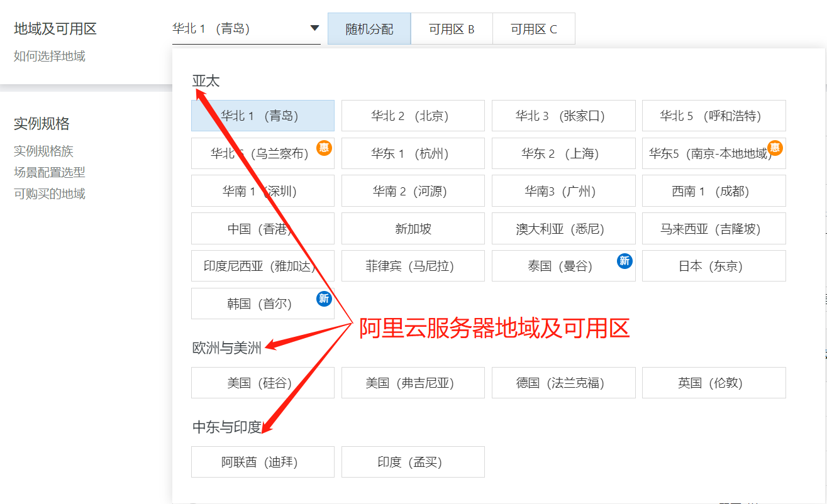Choose region 乌兰察布
The image size is (827, 504).
click(263, 153)
